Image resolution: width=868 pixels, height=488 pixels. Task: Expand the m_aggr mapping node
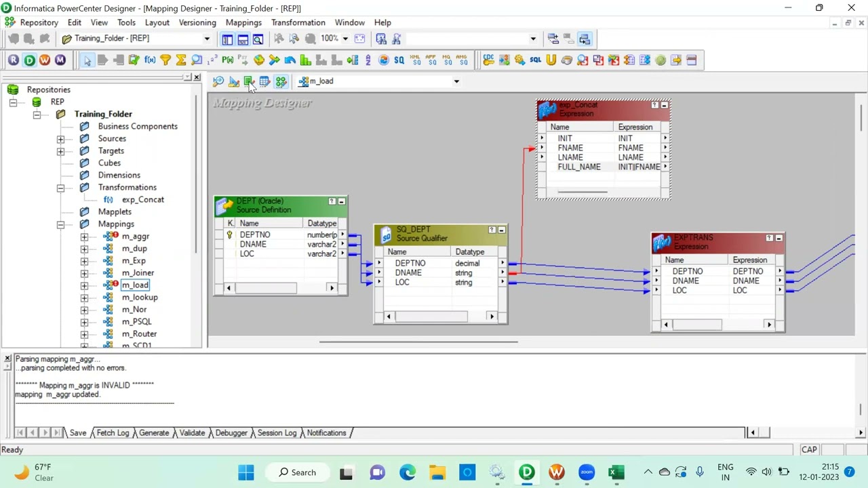point(84,237)
